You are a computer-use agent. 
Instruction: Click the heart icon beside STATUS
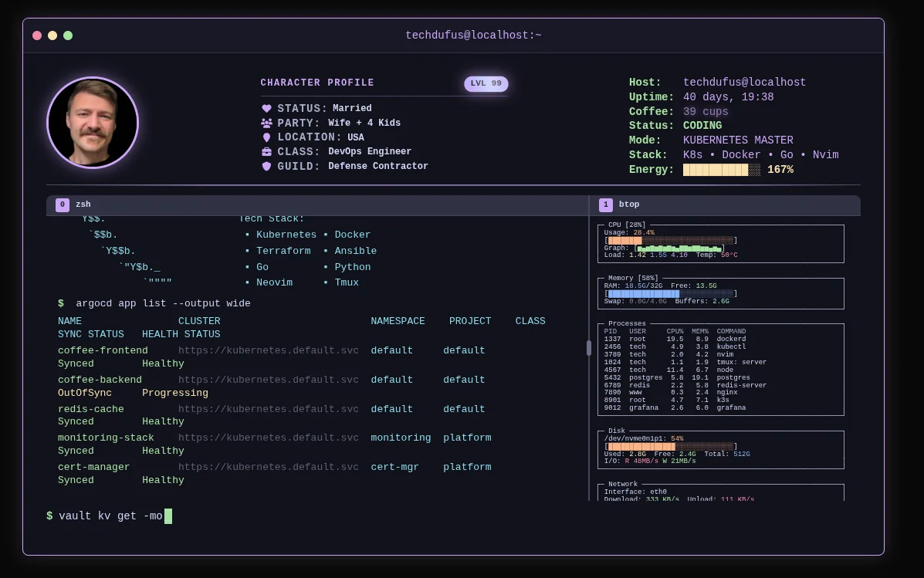tap(266, 109)
